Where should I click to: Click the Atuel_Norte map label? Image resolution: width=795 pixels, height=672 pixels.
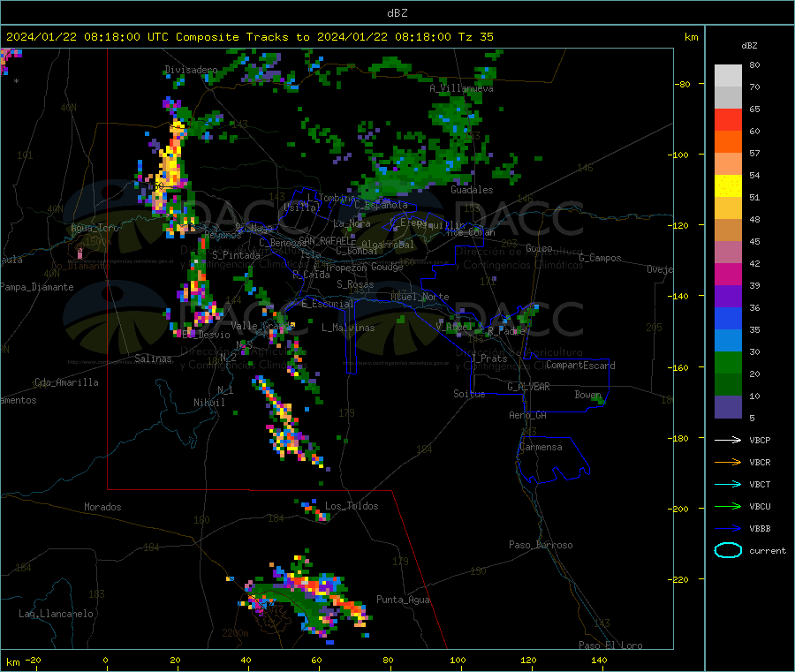[420, 297]
